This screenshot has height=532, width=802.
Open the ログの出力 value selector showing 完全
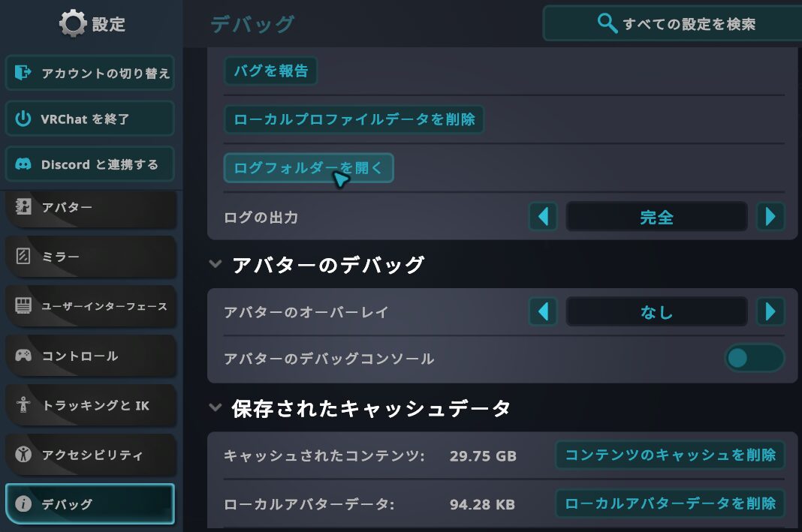(656, 218)
